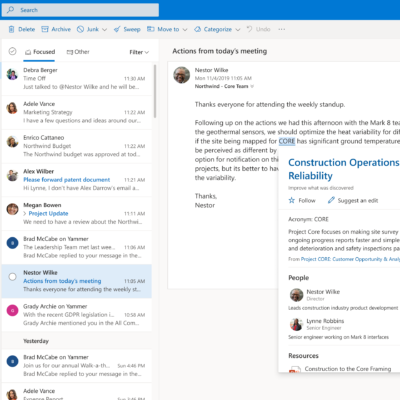Click the search magnifier icon
The height and width of the screenshot is (400, 400).
pyautogui.click(x=10, y=10)
